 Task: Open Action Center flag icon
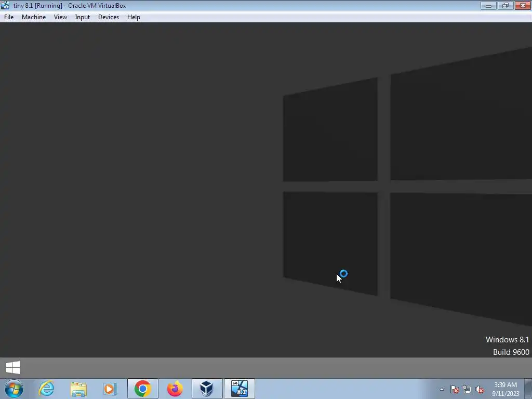point(455,389)
